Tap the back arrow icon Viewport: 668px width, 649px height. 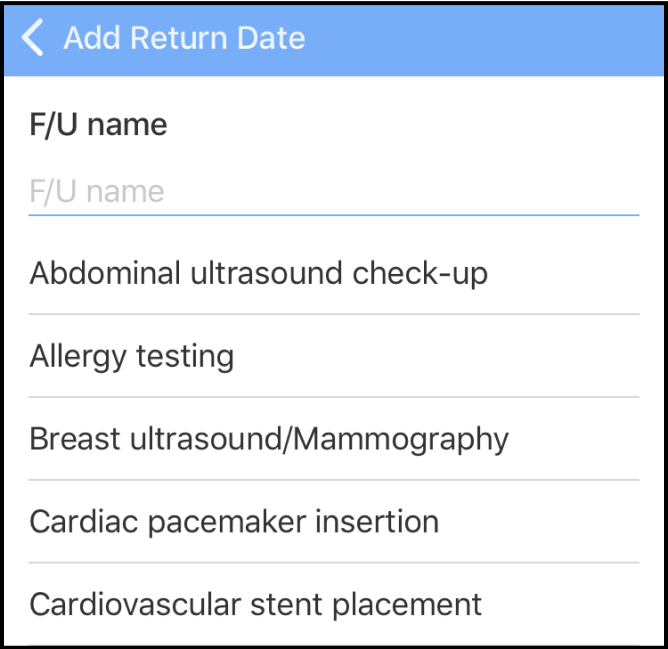tap(33, 39)
